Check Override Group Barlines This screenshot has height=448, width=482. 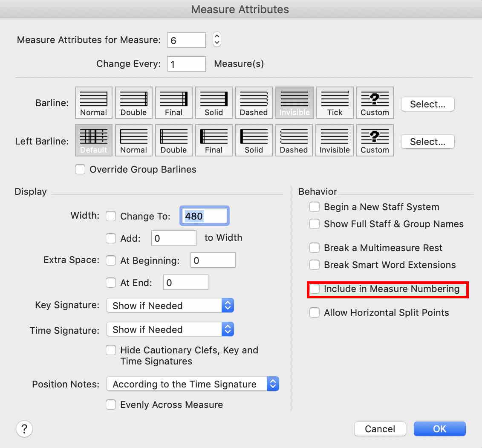80,170
